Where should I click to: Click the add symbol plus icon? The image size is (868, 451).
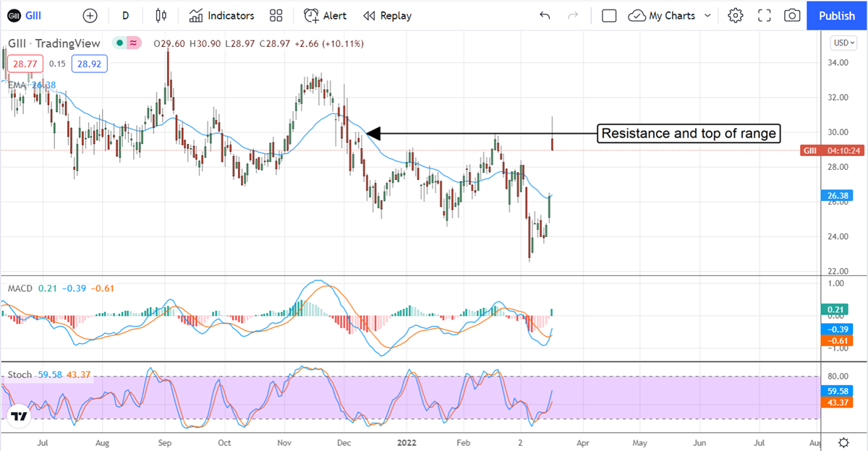coord(90,15)
